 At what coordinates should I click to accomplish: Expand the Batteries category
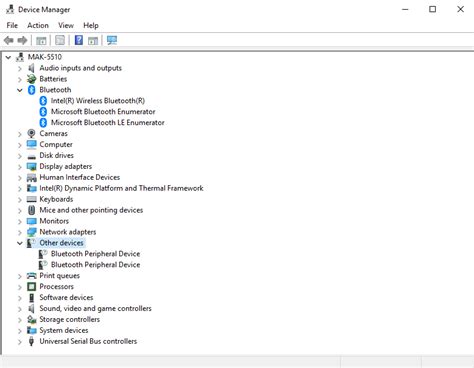click(20, 79)
